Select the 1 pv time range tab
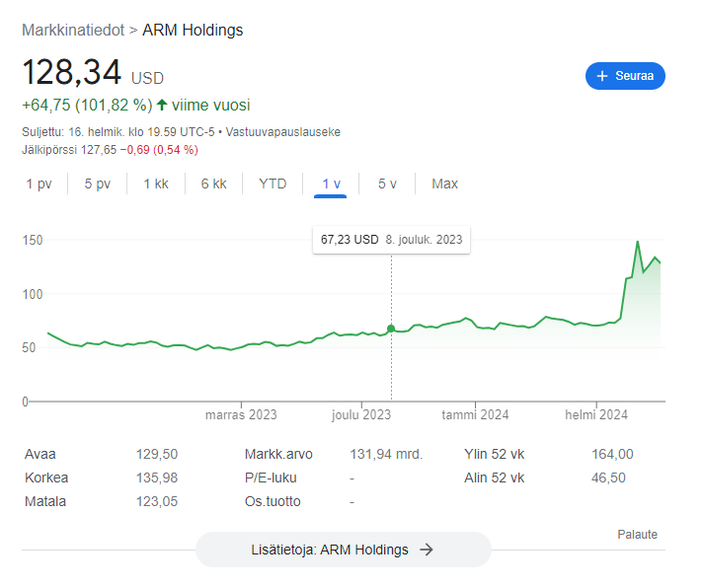The height and width of the screenshot is (588, 703). click(x=39, y=184)
